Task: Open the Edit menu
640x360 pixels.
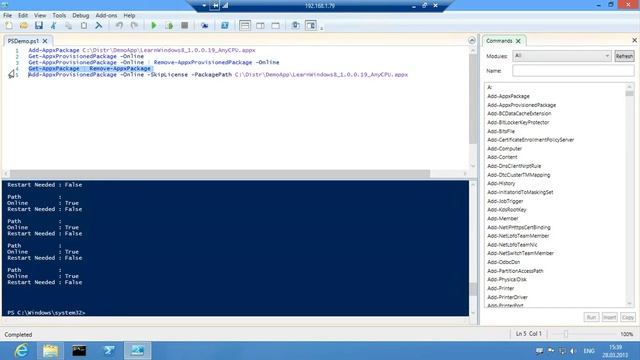Action: [23, 16]
